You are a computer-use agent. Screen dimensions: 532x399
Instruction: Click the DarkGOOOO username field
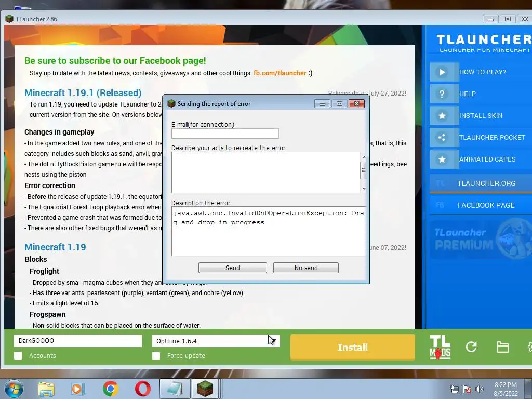tap(78, 341)
